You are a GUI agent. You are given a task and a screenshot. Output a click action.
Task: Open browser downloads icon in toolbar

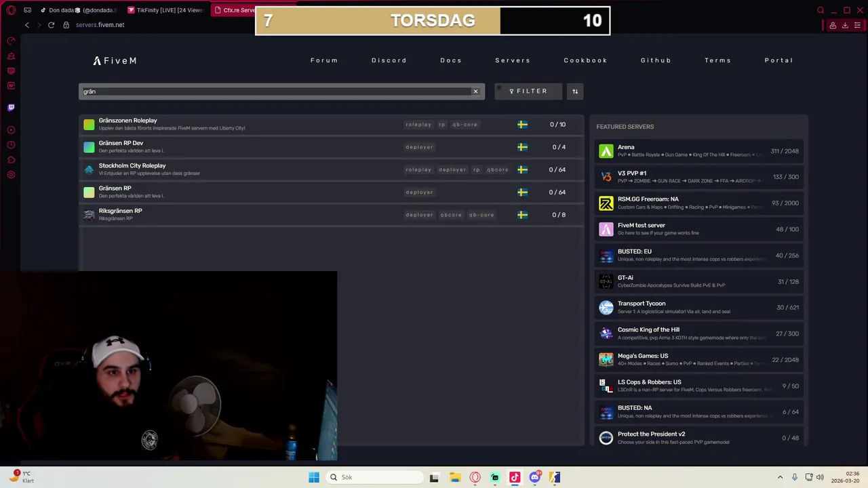(x=845, y=25)
